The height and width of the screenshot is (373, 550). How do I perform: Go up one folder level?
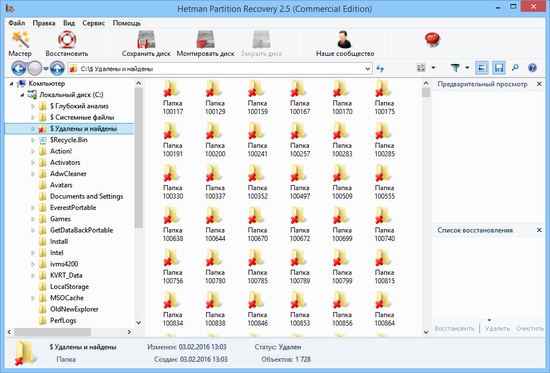click(57, 68)
